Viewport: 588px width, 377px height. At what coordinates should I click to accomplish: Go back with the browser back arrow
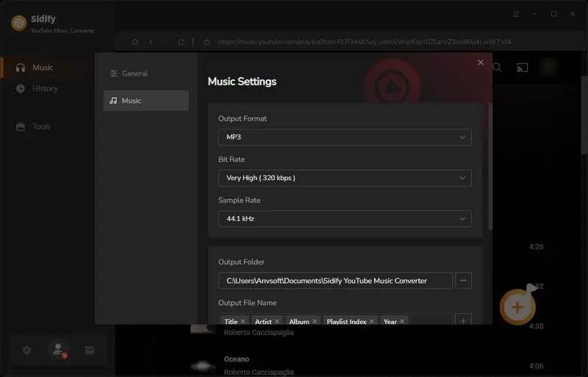(x=151, y=42)
